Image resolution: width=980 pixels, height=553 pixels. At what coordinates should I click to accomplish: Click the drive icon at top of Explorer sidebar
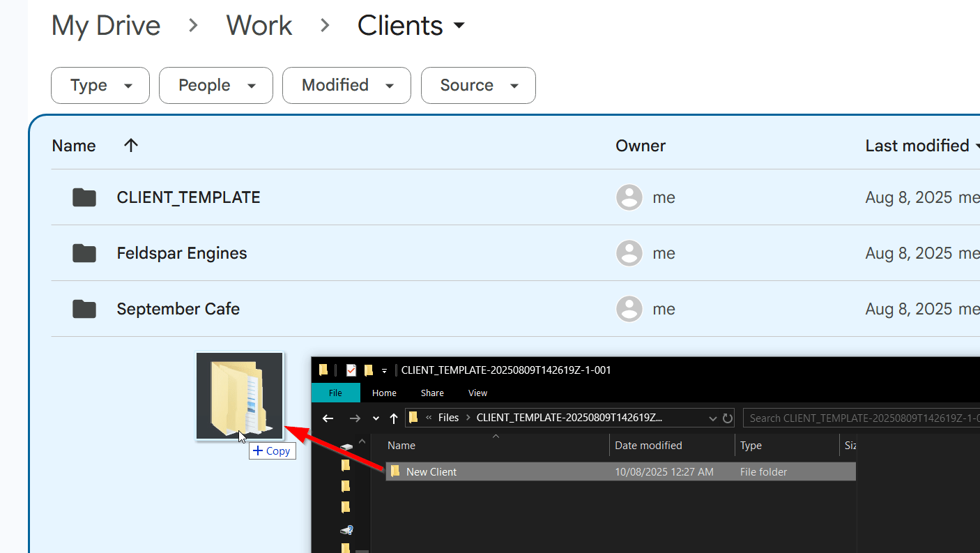click(346, 447)
